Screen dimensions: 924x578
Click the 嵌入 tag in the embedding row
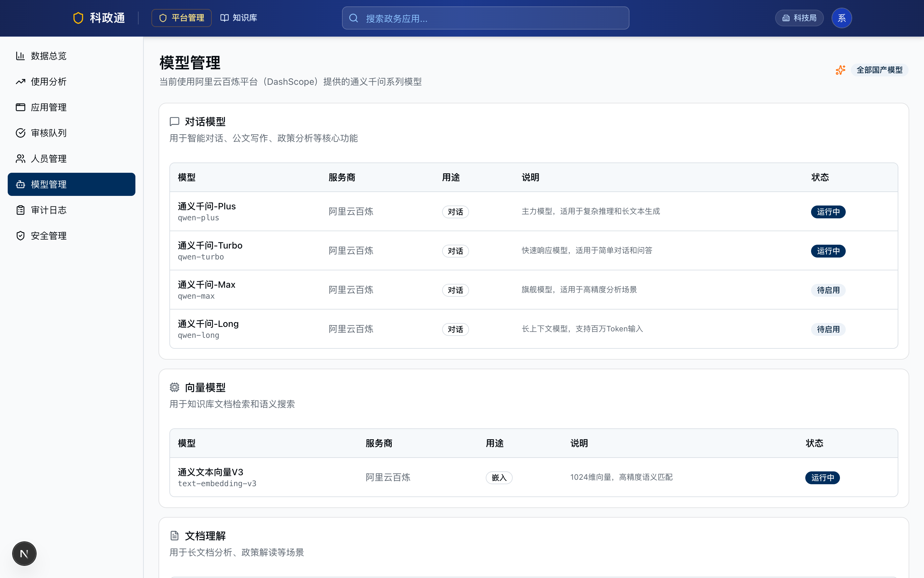499,477
